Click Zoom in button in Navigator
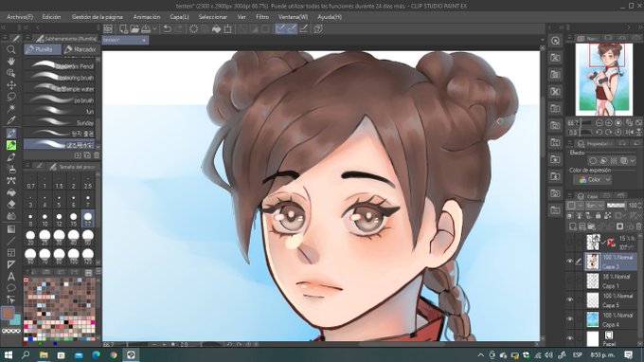This screenshot has width=644, height=362. click(x=609, y=123)
